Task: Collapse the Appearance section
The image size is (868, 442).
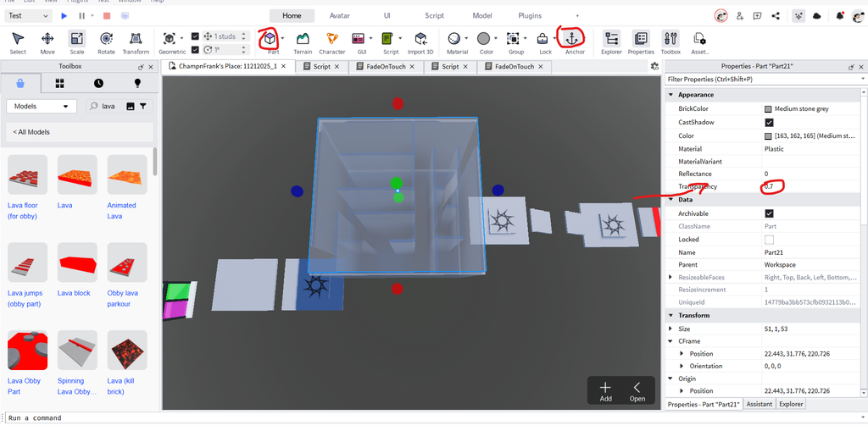Action: click(671, 95)
